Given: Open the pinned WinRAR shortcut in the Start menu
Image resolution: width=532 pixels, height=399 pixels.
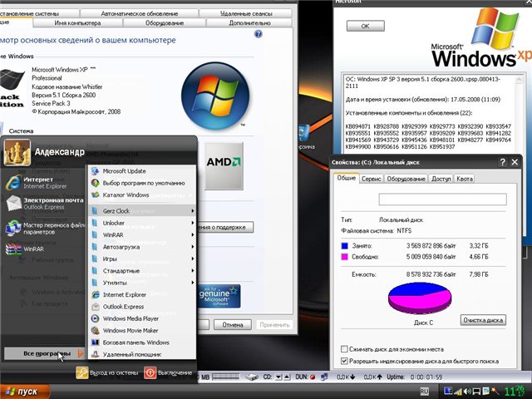Looking at the screenshot, I should (26, 249).
